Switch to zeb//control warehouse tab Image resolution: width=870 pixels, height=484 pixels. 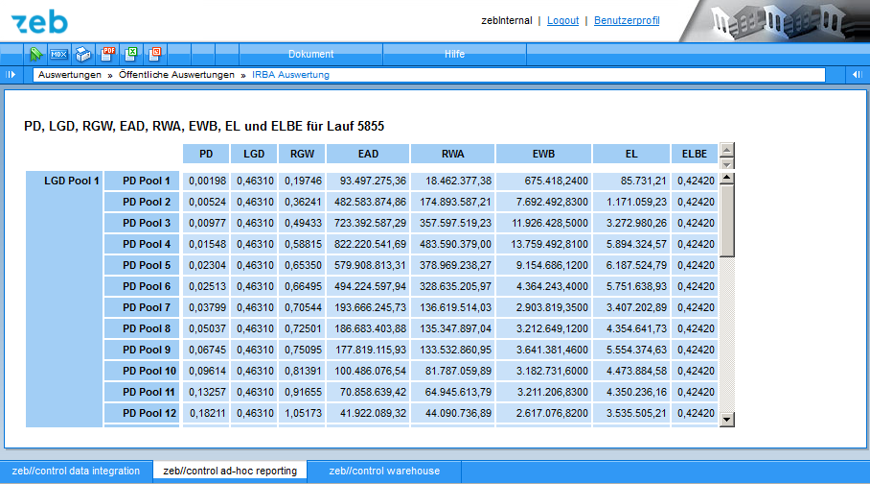pos(384,471)
